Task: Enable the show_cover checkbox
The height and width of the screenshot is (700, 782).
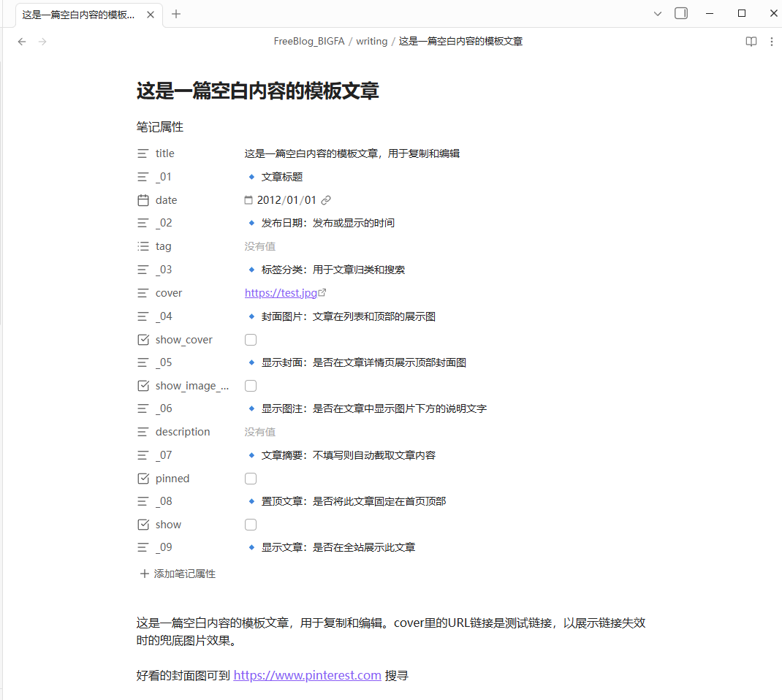Action: click(251, 340)
